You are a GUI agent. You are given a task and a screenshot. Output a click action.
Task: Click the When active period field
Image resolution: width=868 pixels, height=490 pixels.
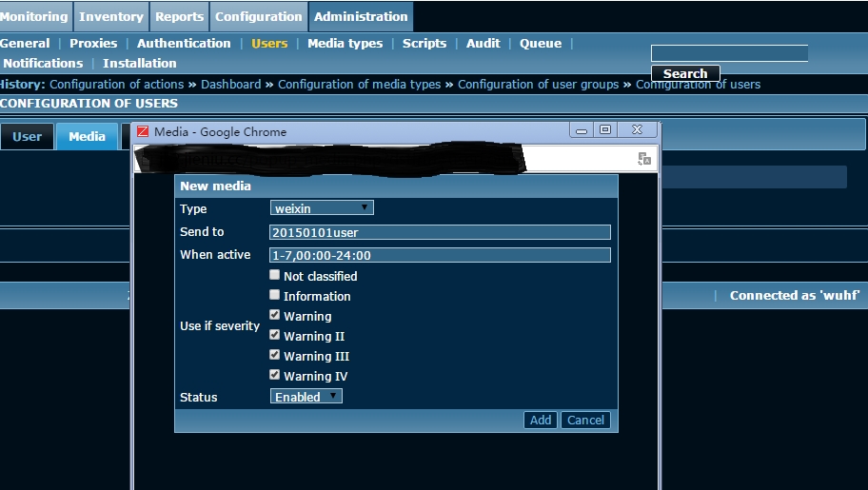[x=440, y=255]
